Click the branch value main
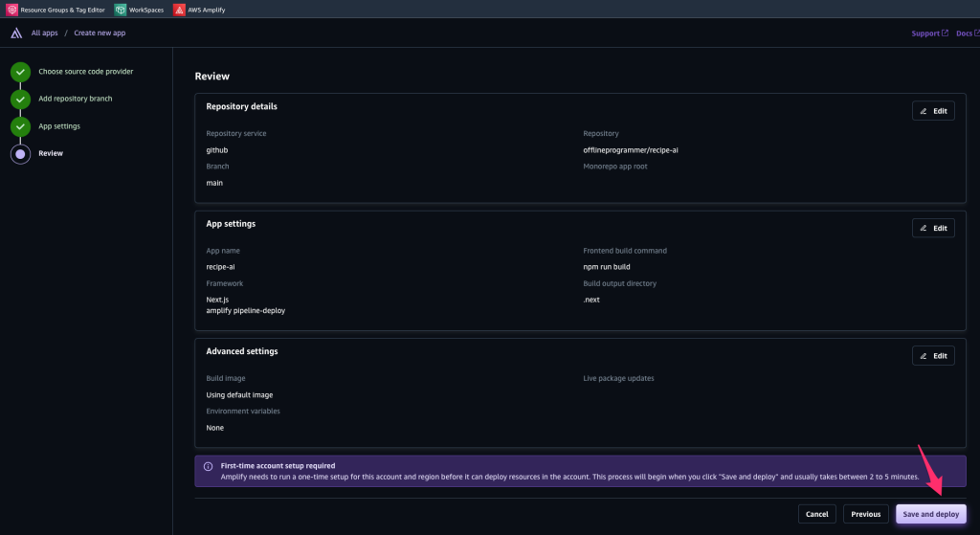 [214, 183]
